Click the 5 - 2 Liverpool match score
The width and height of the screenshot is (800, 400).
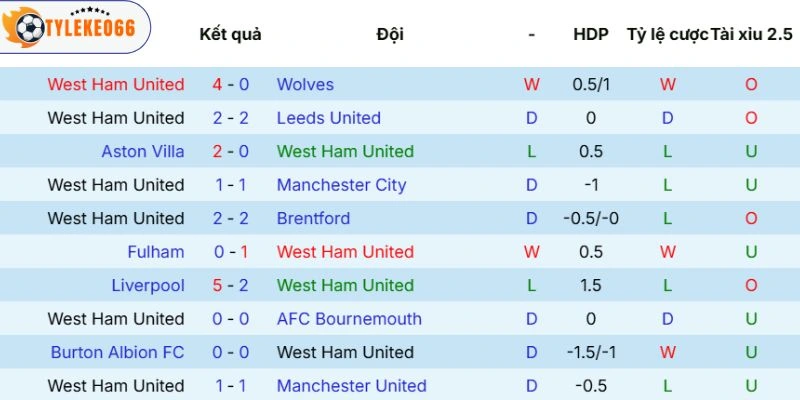[232, 285]
